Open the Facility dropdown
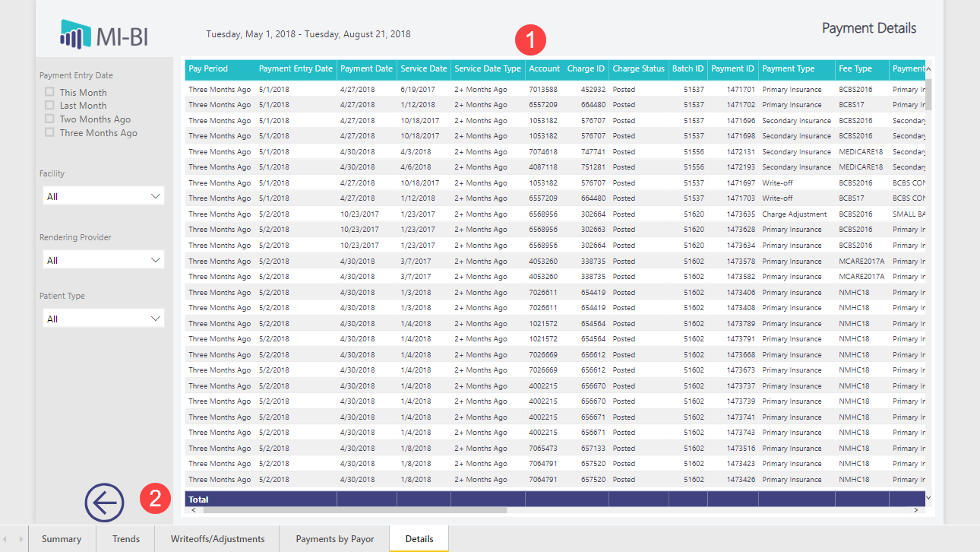 coord(103,196)
